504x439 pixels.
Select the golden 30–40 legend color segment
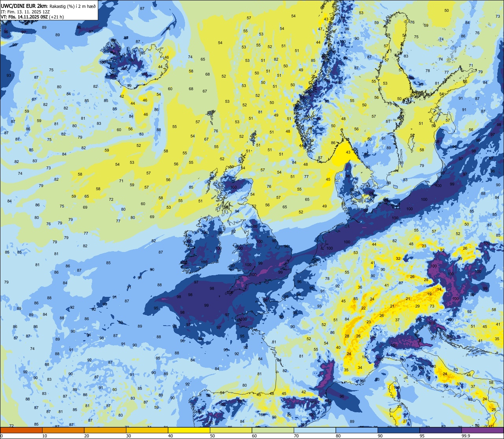coord(147,430)
